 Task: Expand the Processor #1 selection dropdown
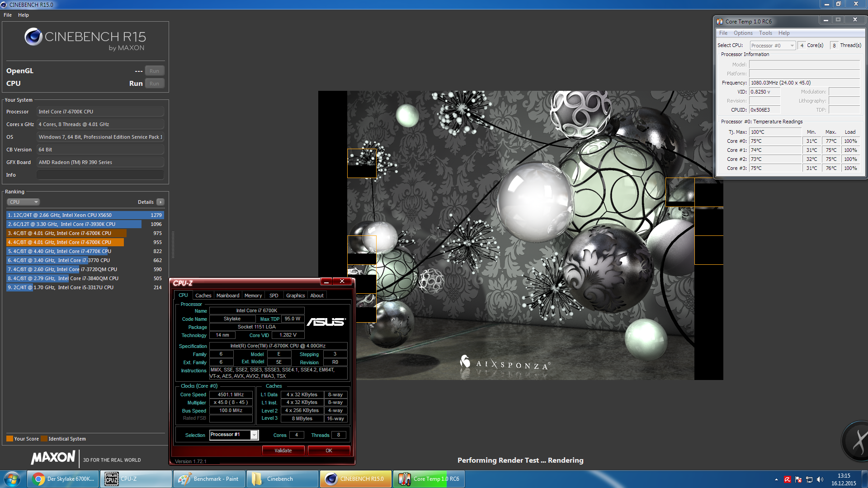(254, 435)
